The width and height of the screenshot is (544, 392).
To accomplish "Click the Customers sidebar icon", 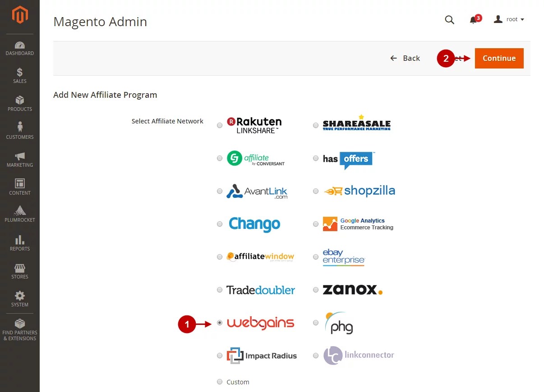I will [20, 131].
